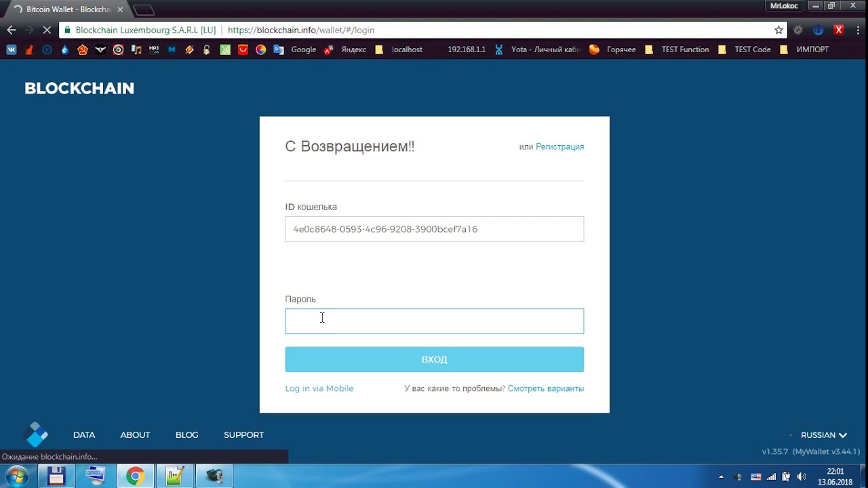Focus the Пароль password field
868x488 pixels.
[434, 321]
